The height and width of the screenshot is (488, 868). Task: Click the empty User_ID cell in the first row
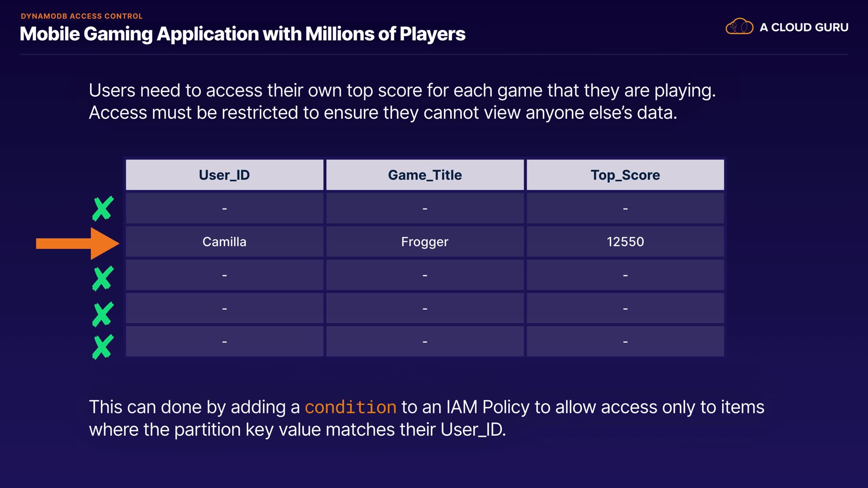click(224, 208)
